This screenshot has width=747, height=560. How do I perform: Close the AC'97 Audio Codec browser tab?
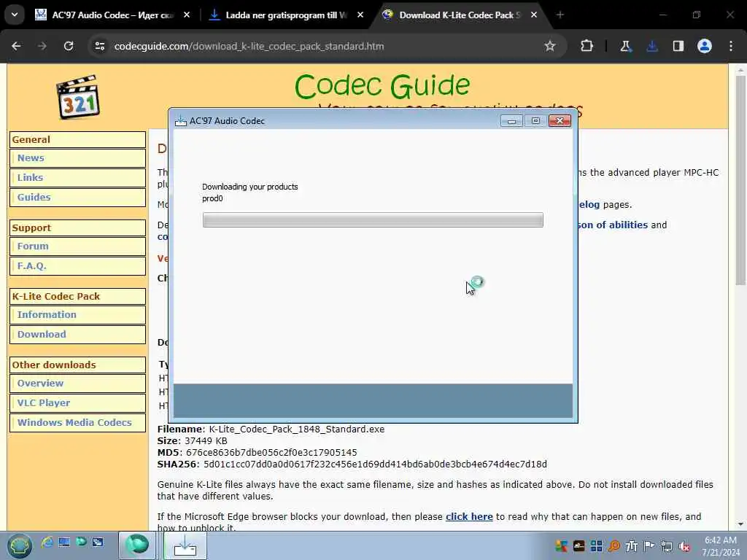[x=187, y=15]
